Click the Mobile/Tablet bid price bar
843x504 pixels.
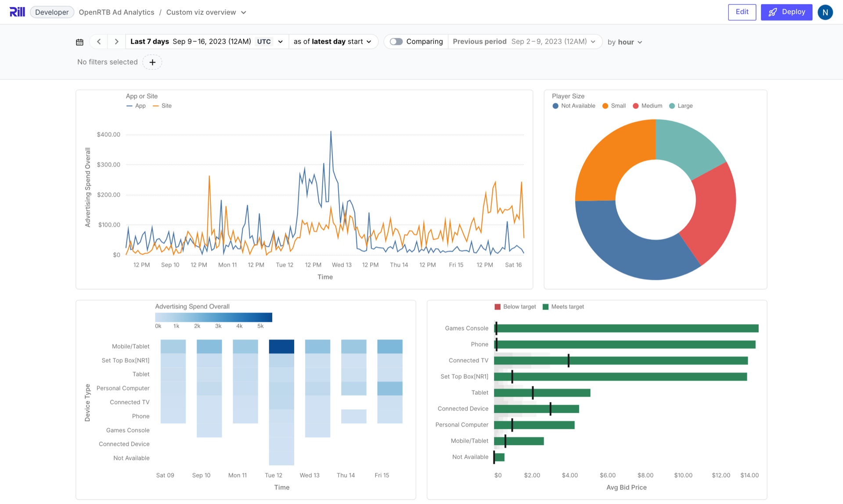point(519,441)
